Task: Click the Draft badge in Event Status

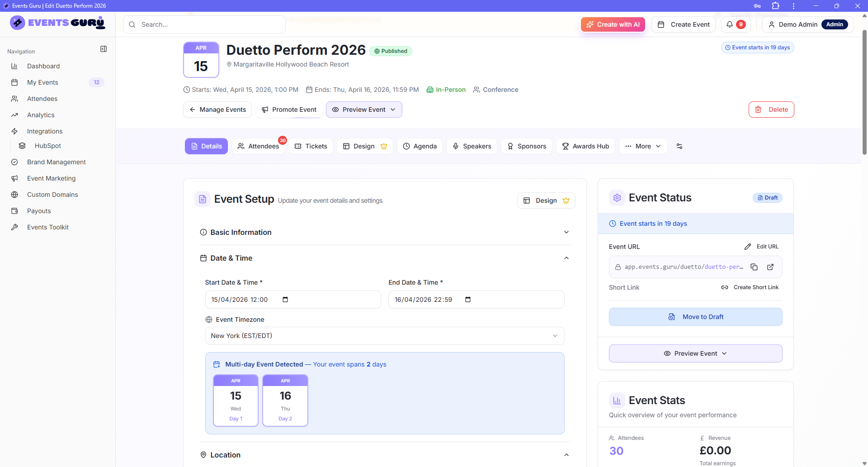Action: [x=768, y=198]
